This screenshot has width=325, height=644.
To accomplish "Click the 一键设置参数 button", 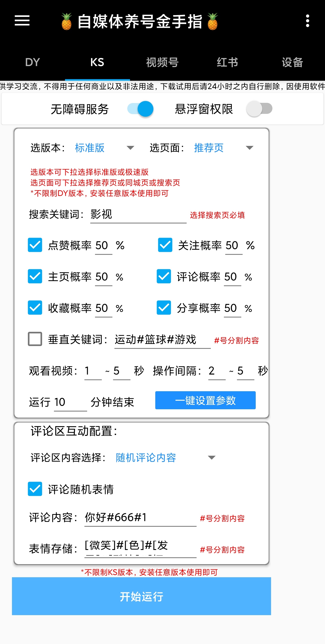I will point(205,400).
